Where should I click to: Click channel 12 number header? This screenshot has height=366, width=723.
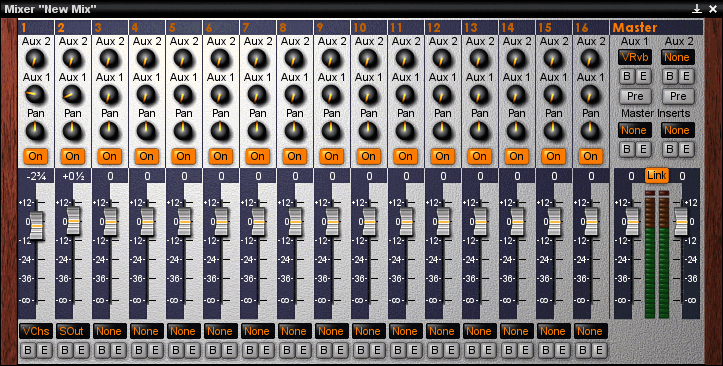[x=442, y=28]
